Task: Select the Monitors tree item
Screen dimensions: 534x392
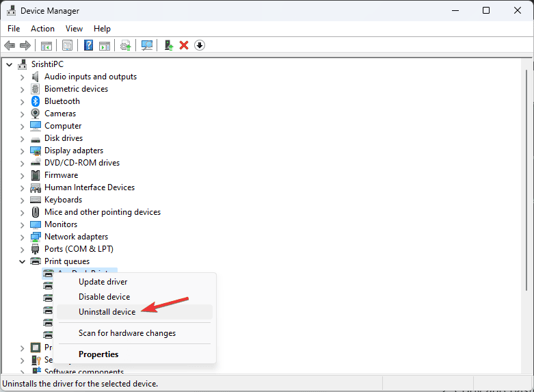Action: tap(61, 224)
